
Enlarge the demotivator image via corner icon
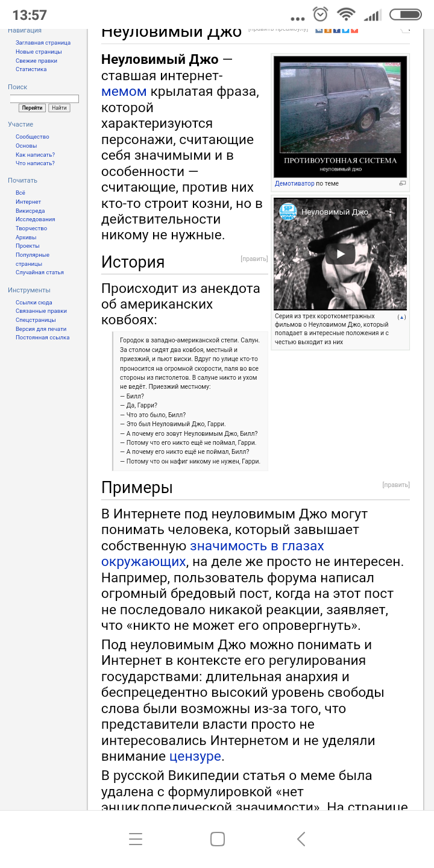(x=403, y=183)
